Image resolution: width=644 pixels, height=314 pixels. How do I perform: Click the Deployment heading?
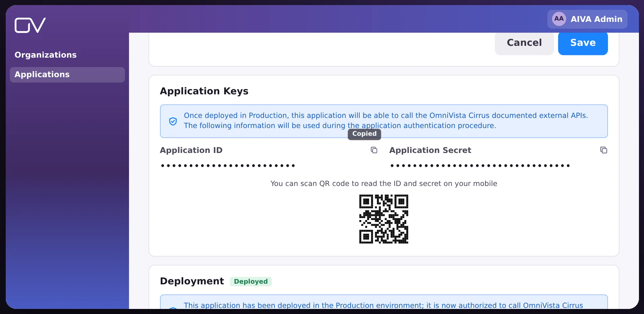pos(192,281)
